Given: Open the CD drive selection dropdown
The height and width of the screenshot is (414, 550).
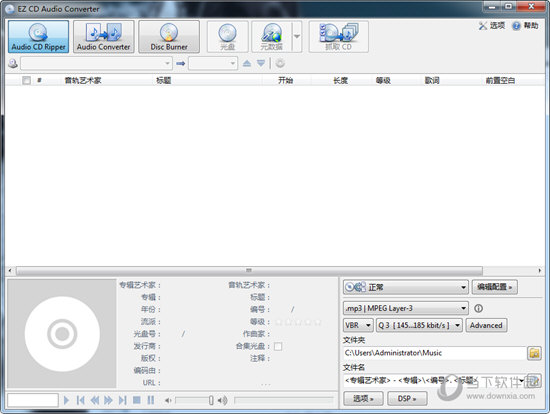Looking at the screenshot, I should (x=96, y=64).
